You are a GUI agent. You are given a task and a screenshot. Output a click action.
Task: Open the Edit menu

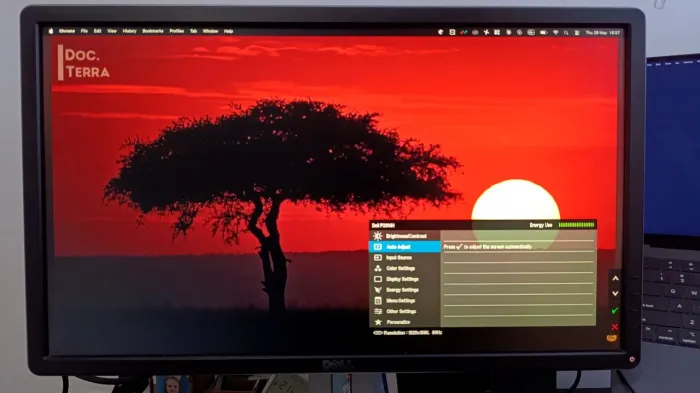point(97,31)
